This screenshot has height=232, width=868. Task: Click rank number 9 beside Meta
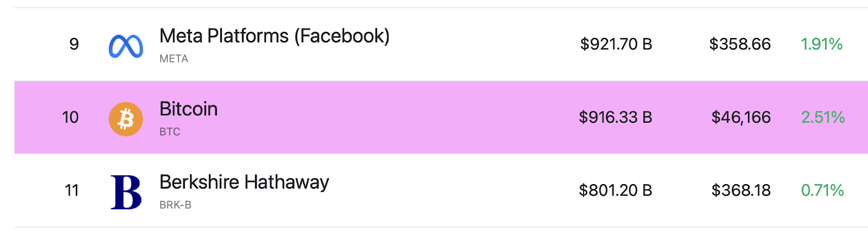click(x=74, y=44)
